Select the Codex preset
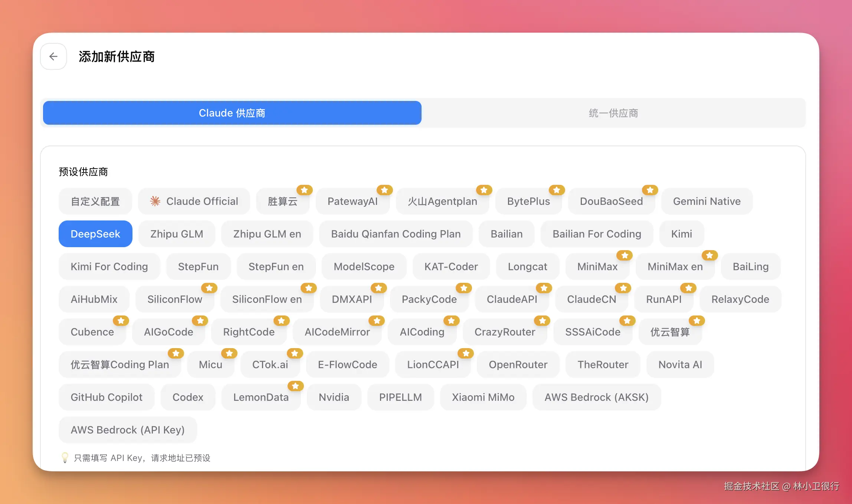The image size is (852, 504). (188, 397)
